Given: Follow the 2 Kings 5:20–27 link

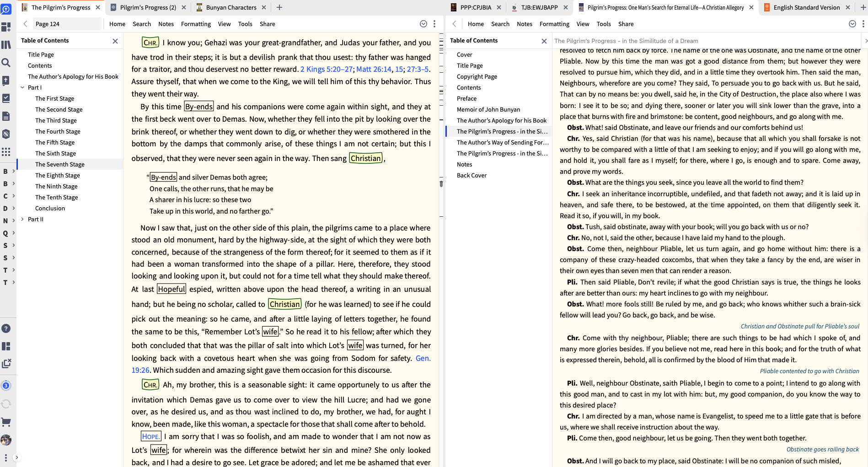Looking at the screenshot, I should point(327,69).
